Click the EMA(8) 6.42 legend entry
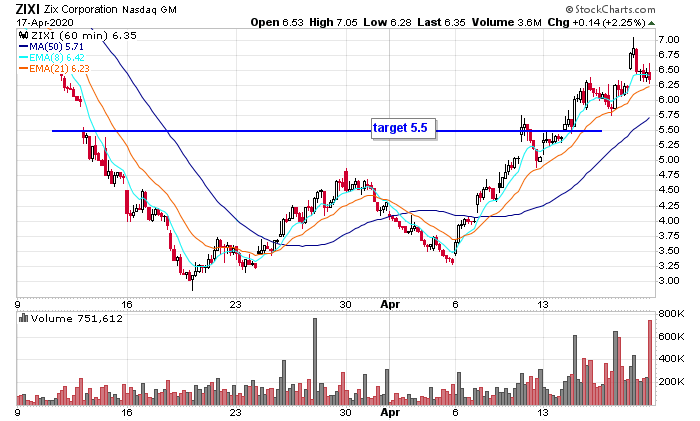The height and width of the screenshot is (421, 700). click(x=51, y=57)
